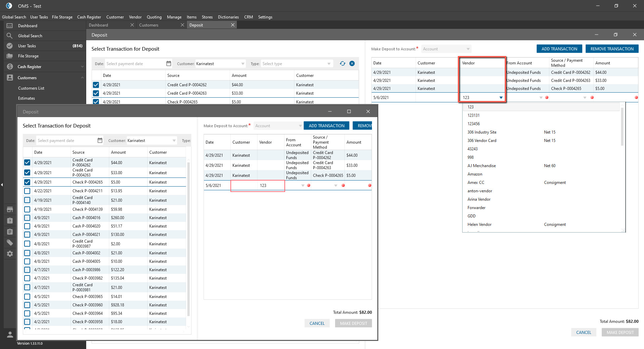Viewport: 644px width, 349px height.
Task: Click the store icon in the left sidebar
Action: click(10, 209)
